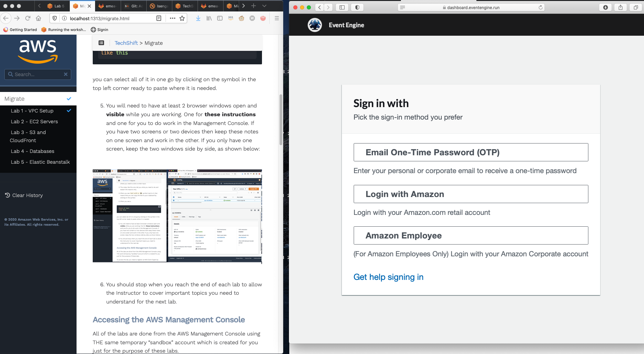The width and height of the screenshot is (644, 354).
Task: Open the Signin bookmark
Action: [x=99, y=30]
